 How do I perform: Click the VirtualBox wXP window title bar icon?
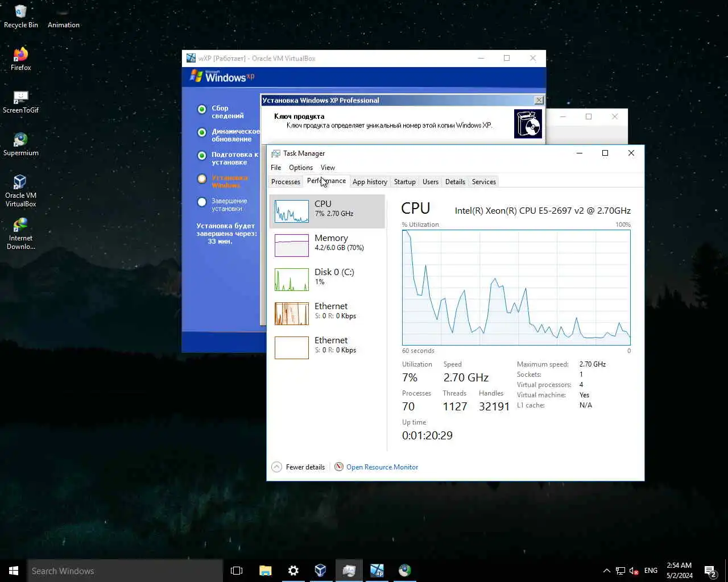(191, 58)
